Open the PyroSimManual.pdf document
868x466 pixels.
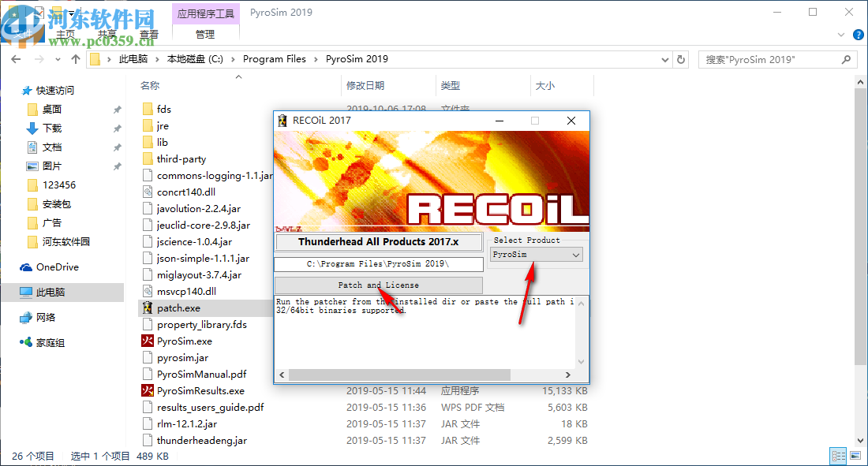(x=203, y=374)
